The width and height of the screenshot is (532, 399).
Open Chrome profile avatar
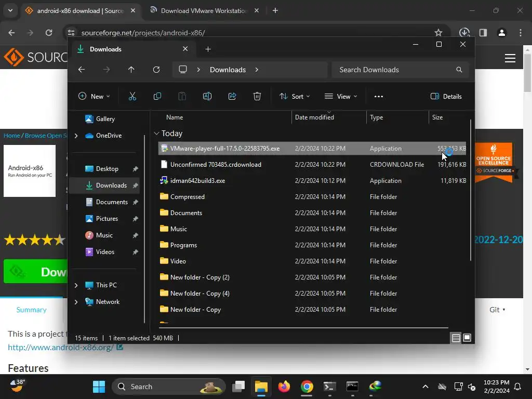click(502, 33)
